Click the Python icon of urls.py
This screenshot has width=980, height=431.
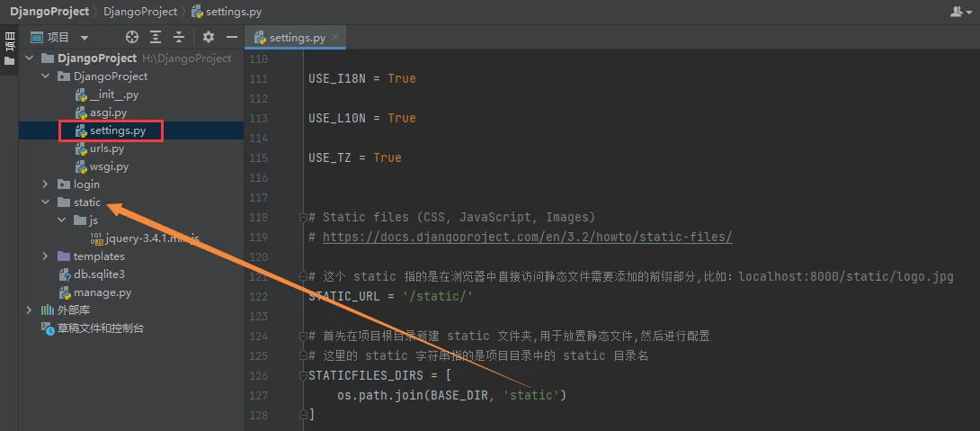pos(81,148)
